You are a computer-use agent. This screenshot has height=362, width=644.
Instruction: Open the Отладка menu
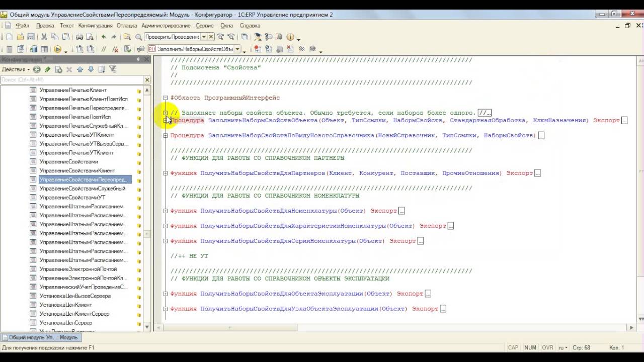[127, 26]
